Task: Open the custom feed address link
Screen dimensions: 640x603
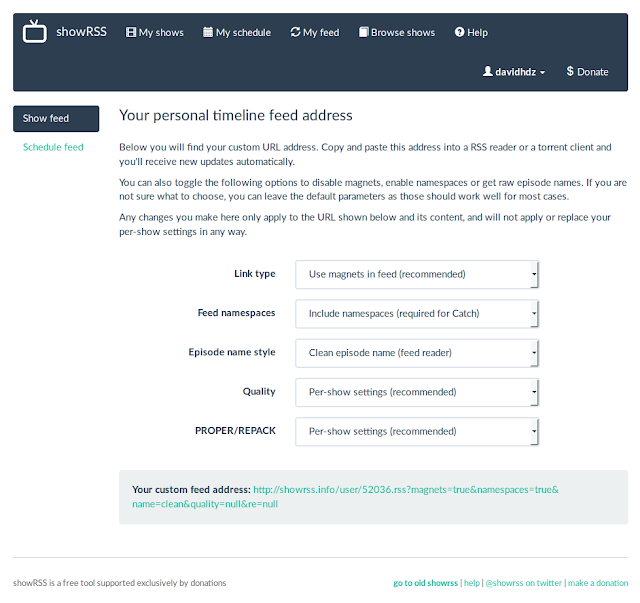Action: point(345,496)
